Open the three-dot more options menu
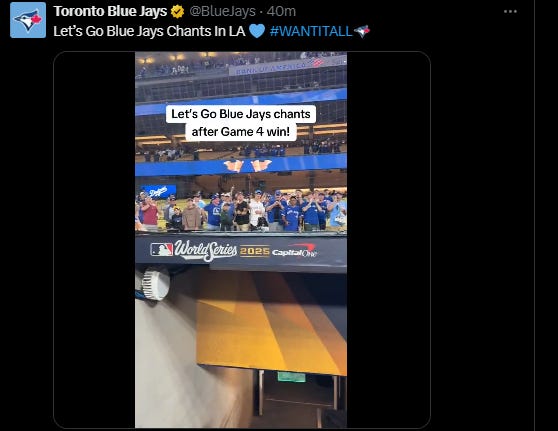This screenshot has height=431, width=558. click(510, 11)
